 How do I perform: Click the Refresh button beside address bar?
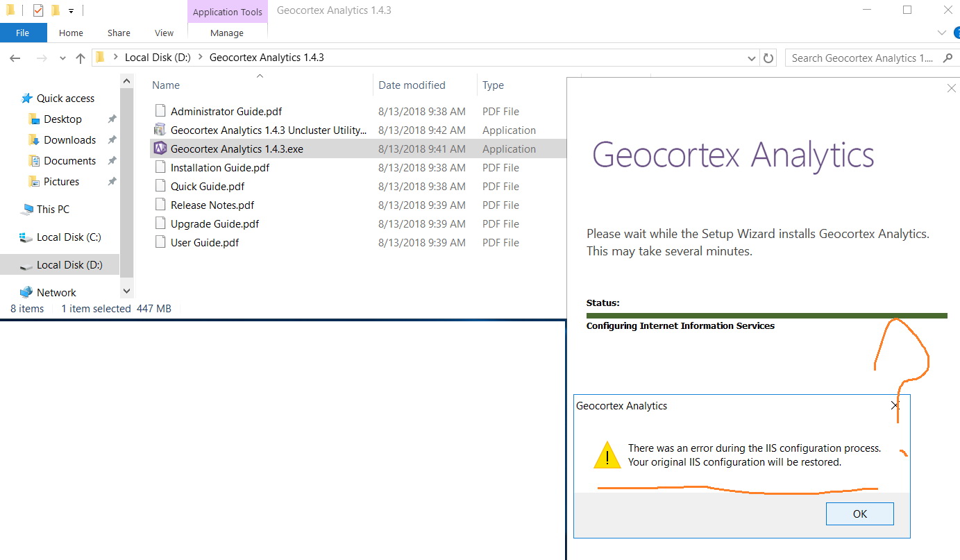pos(768,58)
